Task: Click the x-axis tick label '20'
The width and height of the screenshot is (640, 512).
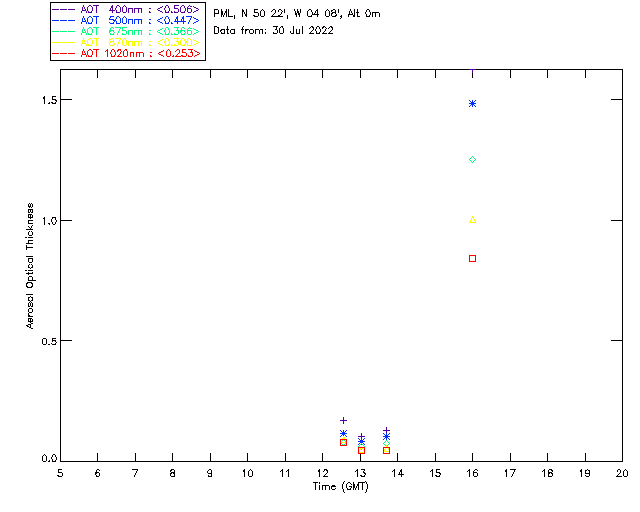Action: point(622,473)
